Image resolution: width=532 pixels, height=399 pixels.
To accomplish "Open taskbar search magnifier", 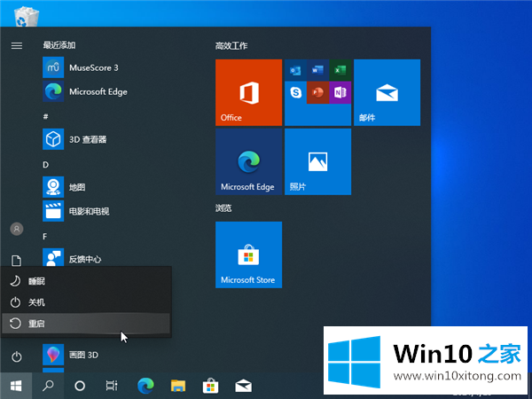I will pyautogui.click(x=48, y=386).
